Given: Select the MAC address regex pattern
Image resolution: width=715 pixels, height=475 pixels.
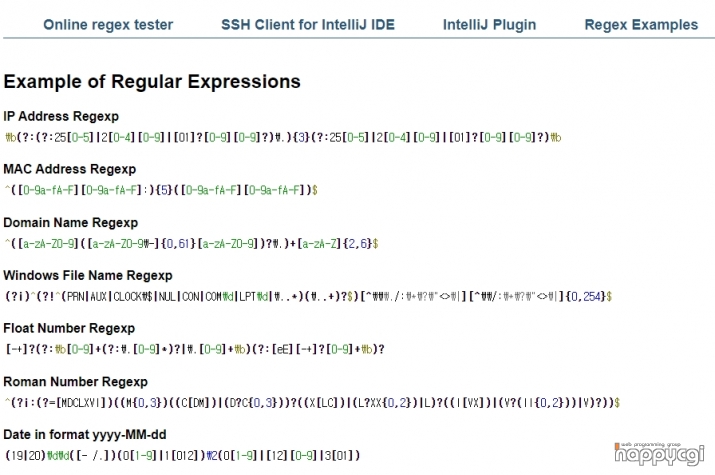Looking at the screenshot, I should [x=161, y=190].
